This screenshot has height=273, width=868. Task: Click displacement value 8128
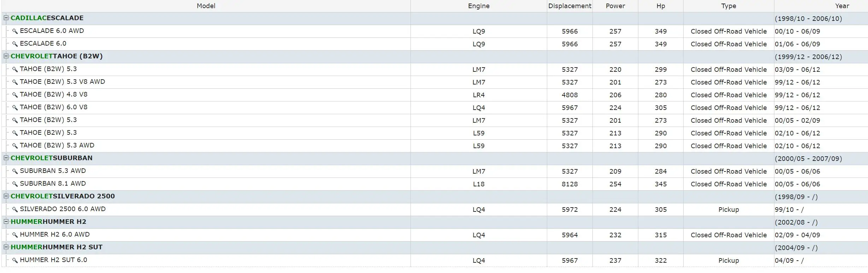point(570,184)
